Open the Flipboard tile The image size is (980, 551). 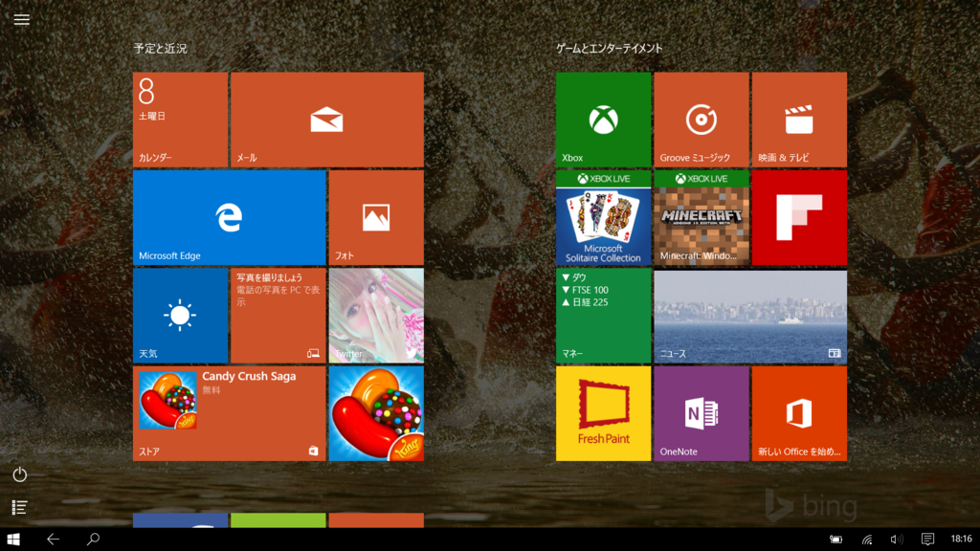click(x=799, y=217)
